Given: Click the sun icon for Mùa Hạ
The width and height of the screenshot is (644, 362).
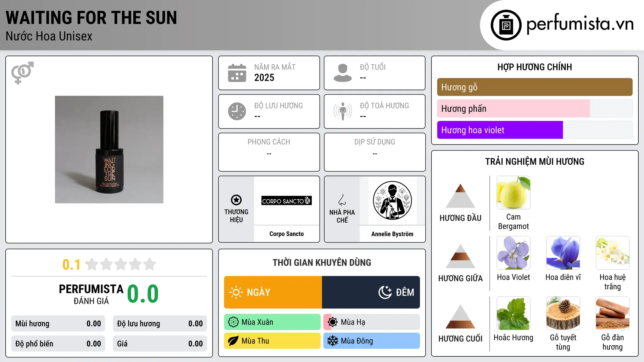Looking at the screenshot, I should coord(333,322).
